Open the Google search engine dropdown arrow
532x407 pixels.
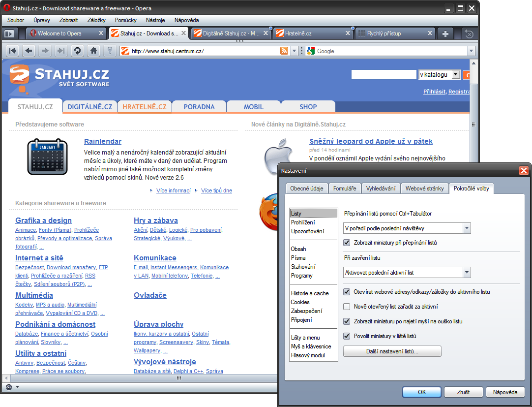[471, 51]
